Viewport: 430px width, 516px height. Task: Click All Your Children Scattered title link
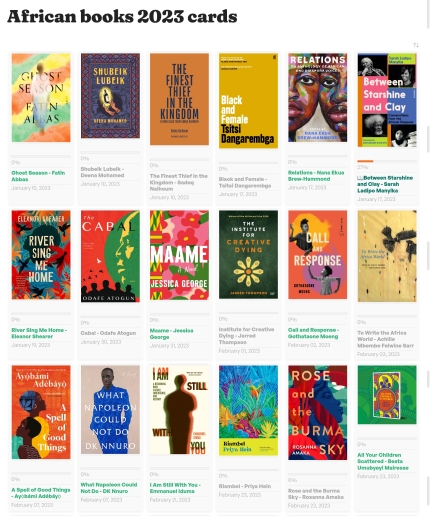coord(383,461)
